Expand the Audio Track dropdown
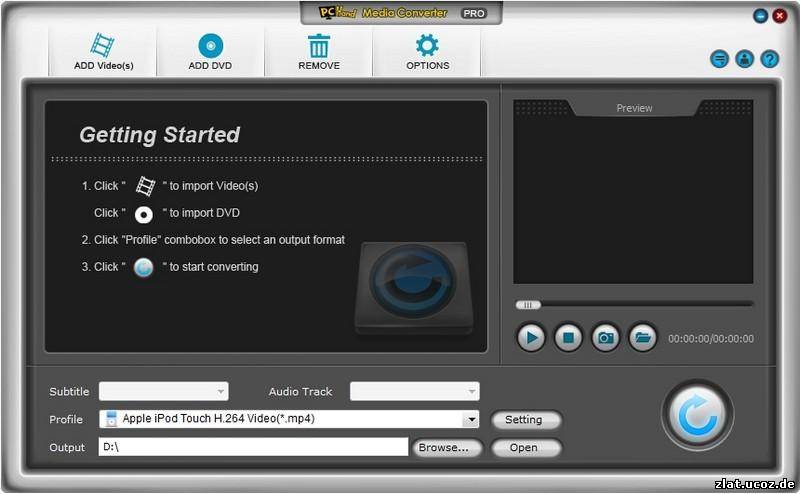 click(471, 391)
